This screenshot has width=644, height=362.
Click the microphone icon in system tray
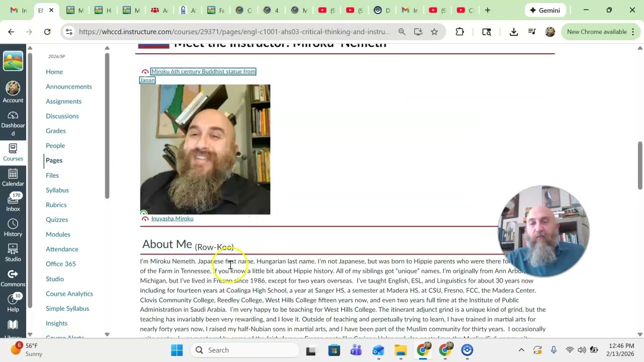[553, 350]
